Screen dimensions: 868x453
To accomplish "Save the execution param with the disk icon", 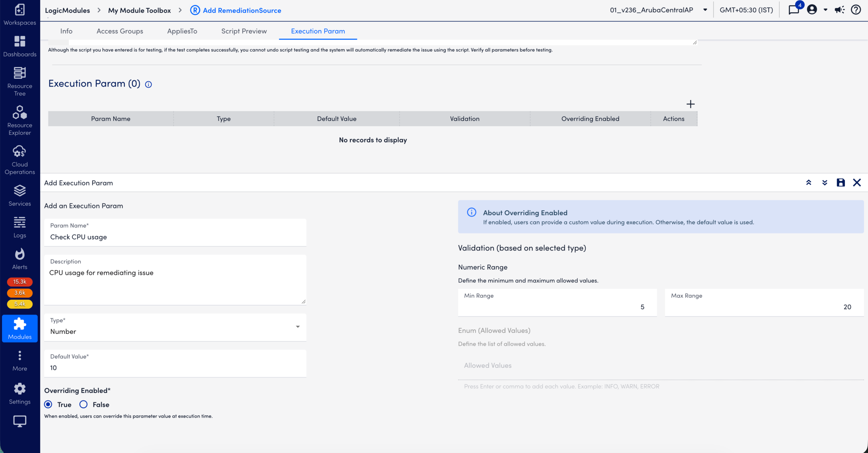I will pos(841,183).
